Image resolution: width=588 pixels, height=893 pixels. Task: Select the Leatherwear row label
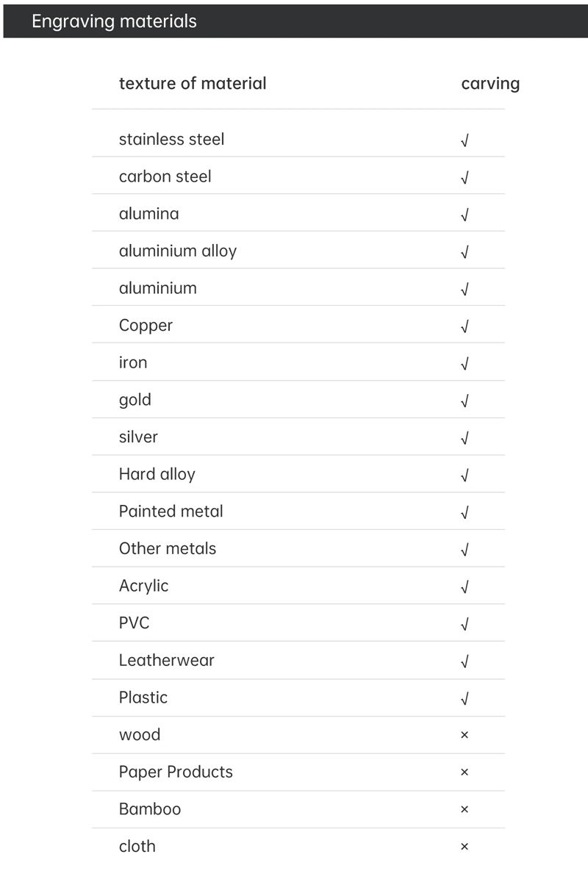[x=167, y=660]
